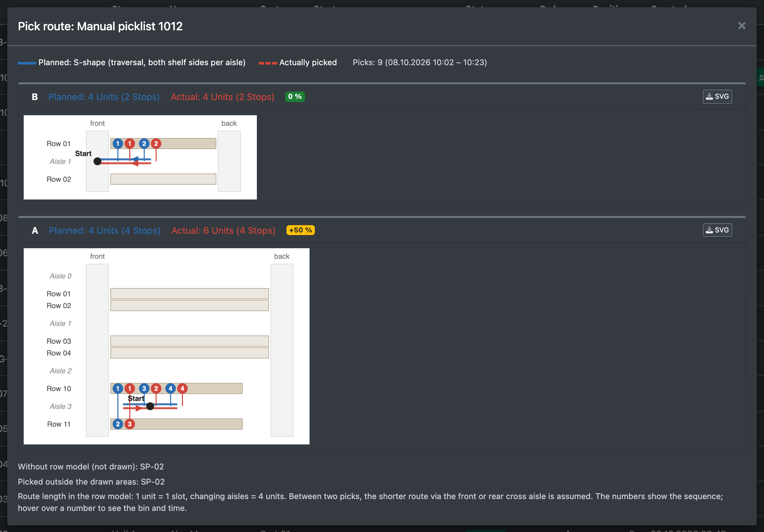Click the Row 04 shelf bar
This screenshot has height=532, width=764.
pyautogui.click(x=190, y=353)
